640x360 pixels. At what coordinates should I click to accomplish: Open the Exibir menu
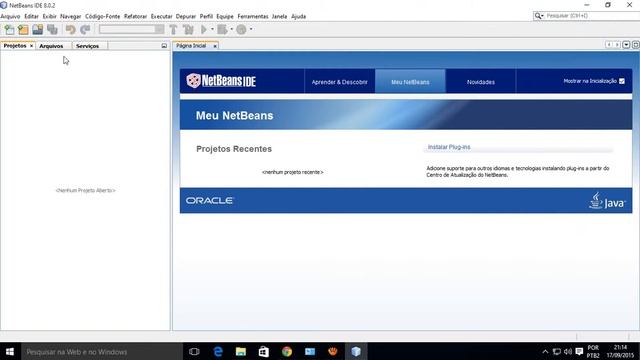click(49, 16)
